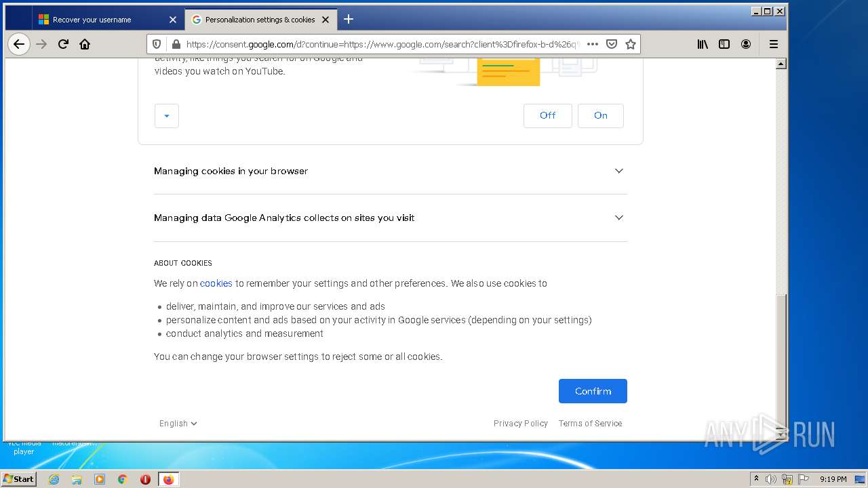This screenshot has width=868, height=488.
Task: Open the English language dropdown
Action: point(178,423)
